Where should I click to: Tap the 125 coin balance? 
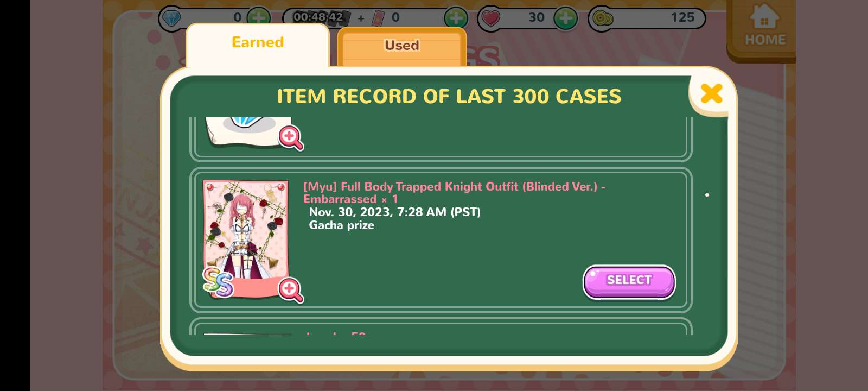pos(682,17)
